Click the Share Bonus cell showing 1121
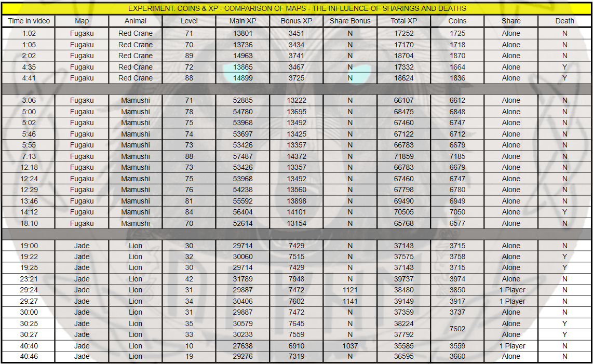This screenshot has width=593, height=364. [350, 290]
